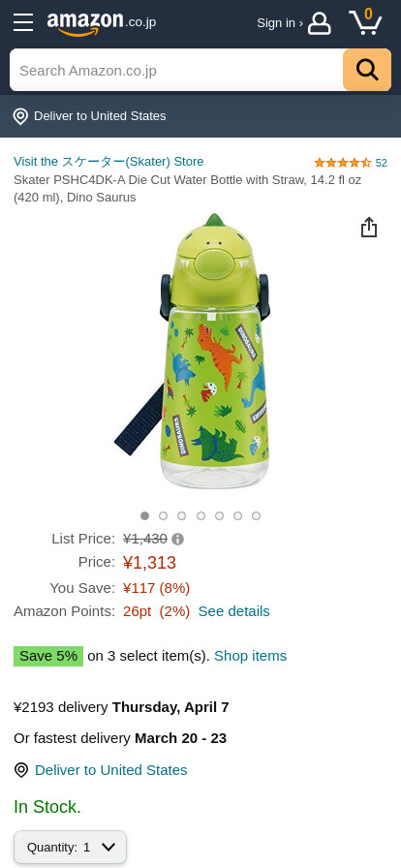The height and width of the screenshot is (868, 401).
Task: Click Shop items link
Action: pos(250,656)
